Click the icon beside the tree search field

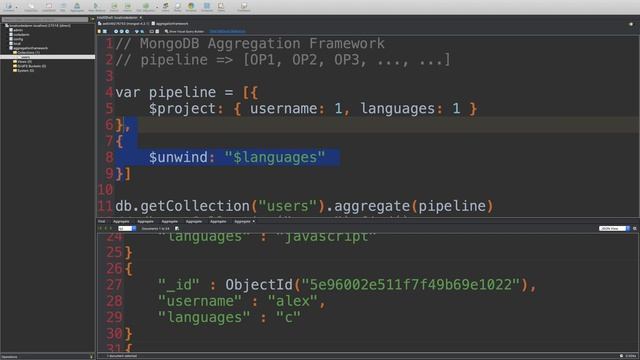click(92, 19)
